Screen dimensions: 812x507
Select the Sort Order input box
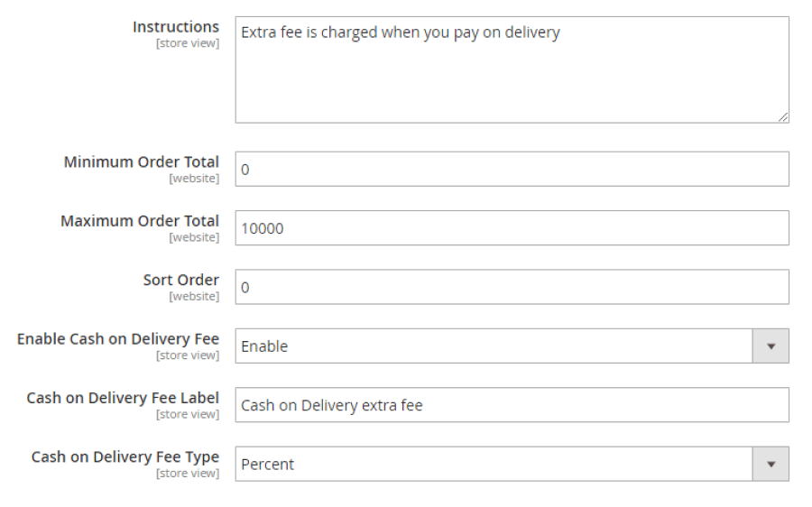512,288
